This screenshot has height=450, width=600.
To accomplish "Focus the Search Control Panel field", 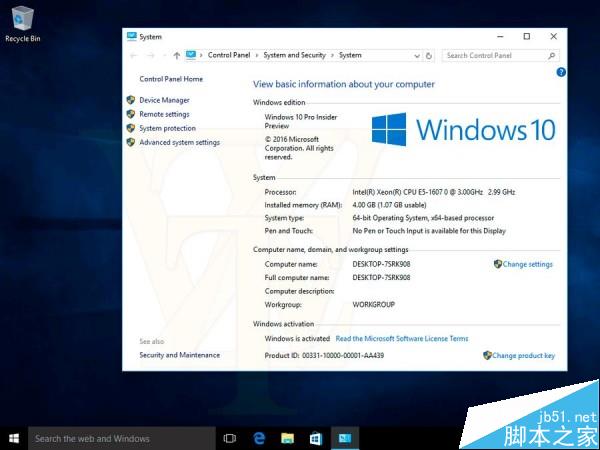I will 493,56.
